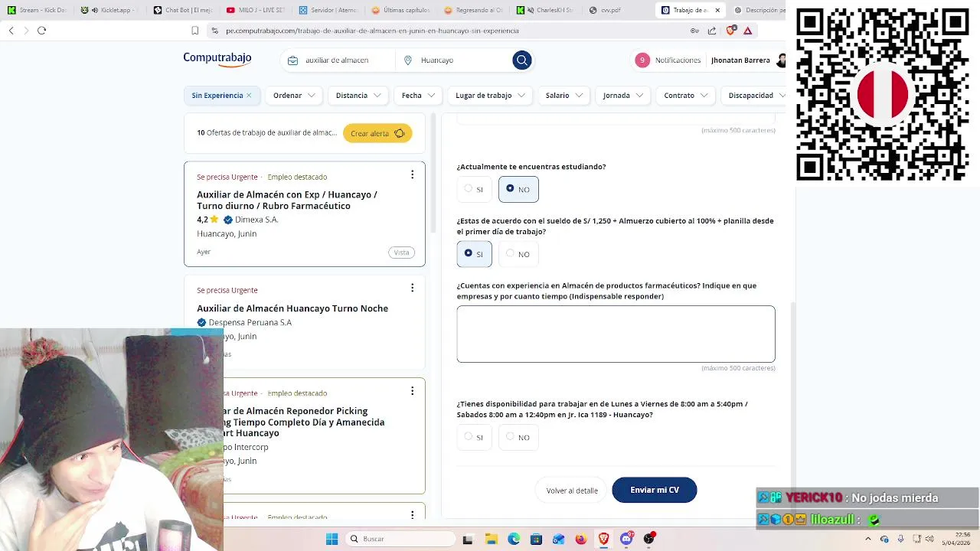Click the bookmark icon in address bar
Image resolution: width=980 pixels, height=551 pixels.
(195, 31)
